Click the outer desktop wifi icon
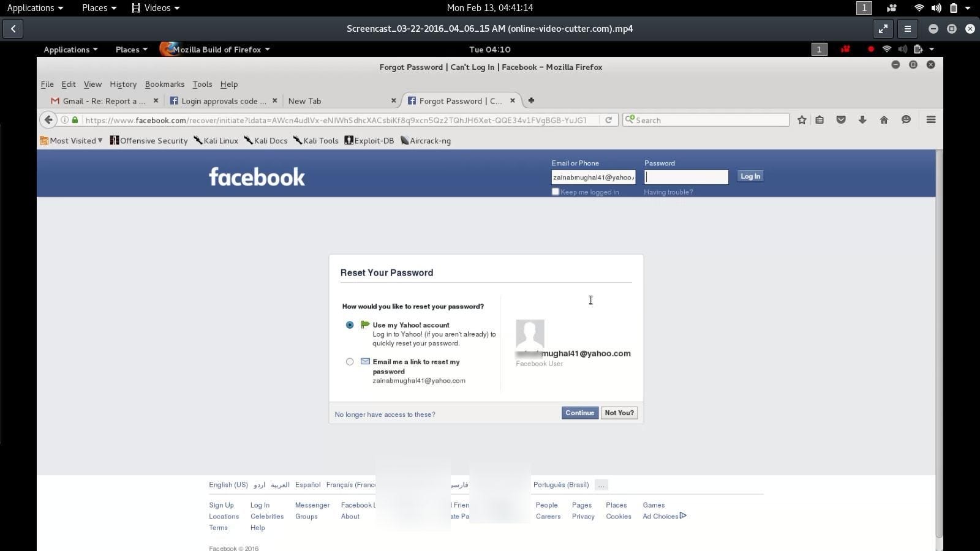This screenshot has height=551, width=980. pyautogui.click(x=919, y=8)
